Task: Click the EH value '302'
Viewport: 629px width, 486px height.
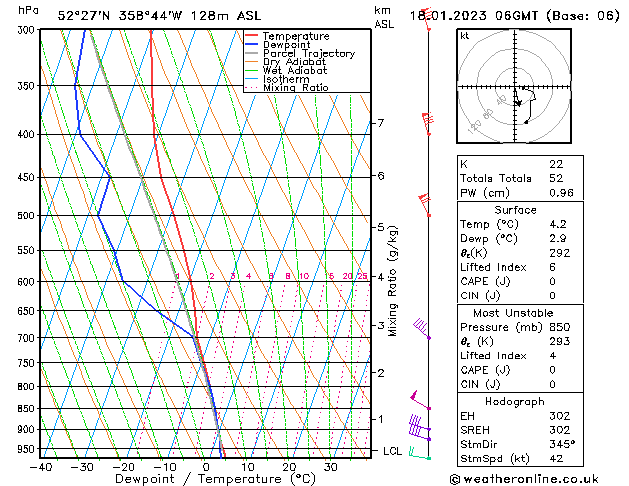Action: tap(560, 416)
